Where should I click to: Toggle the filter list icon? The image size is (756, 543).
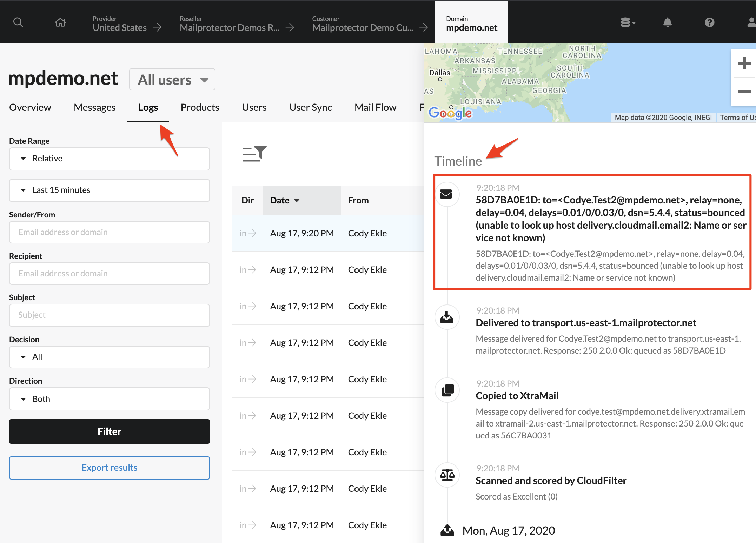254,154
